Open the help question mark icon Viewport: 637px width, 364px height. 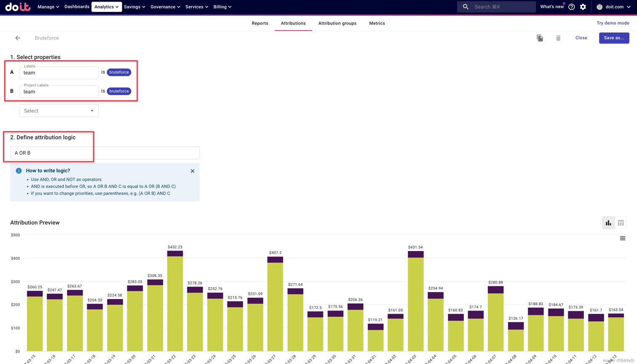click(572, 7)
